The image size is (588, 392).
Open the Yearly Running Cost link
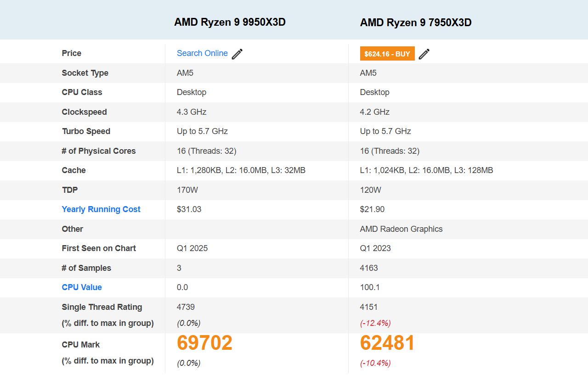tap(101, 209)
